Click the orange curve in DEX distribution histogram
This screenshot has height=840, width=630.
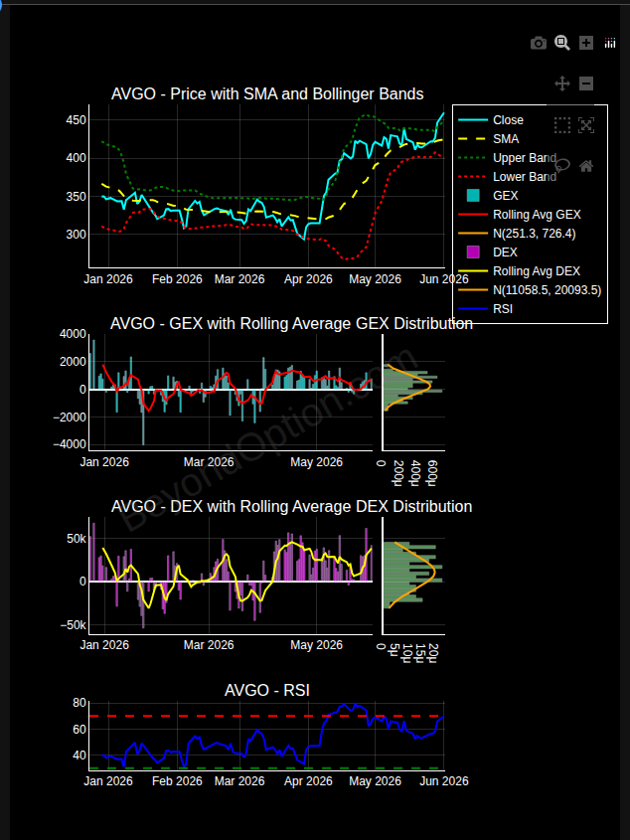pos(434,574)
